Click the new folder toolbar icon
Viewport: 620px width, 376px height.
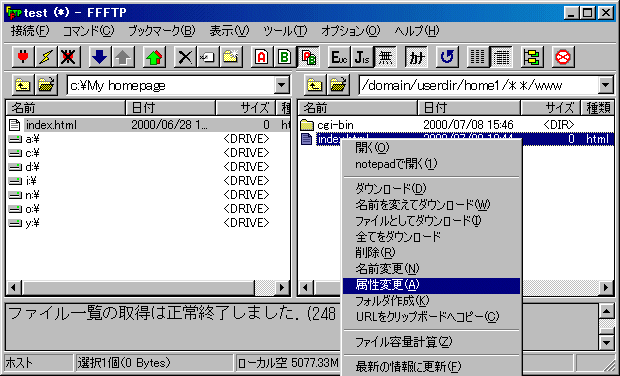point(231,57)
